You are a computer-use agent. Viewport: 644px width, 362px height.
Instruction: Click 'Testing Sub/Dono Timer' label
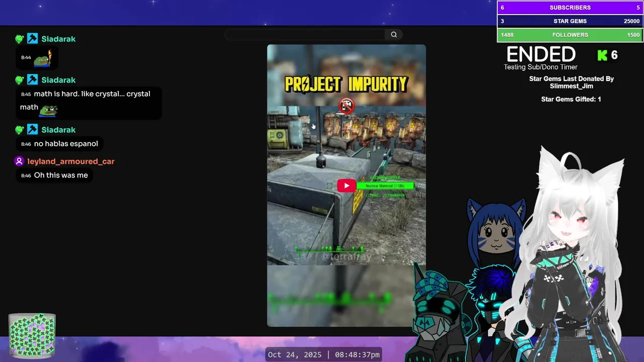(541, 67)
